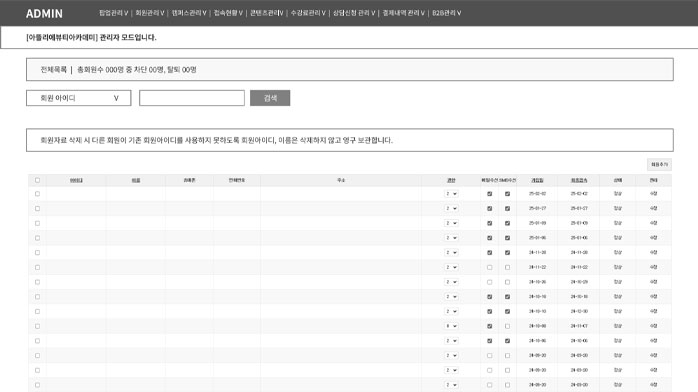
Task: Open 권한 dropdown for row joined 25-02-02
Action: pyautogui.click(x=451, y=194)
